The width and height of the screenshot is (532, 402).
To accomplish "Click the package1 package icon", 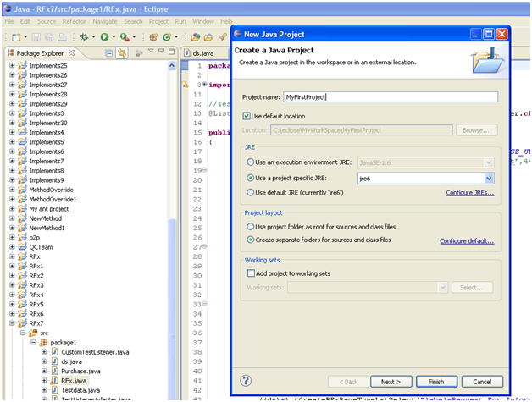I will (x=44, y=343).
